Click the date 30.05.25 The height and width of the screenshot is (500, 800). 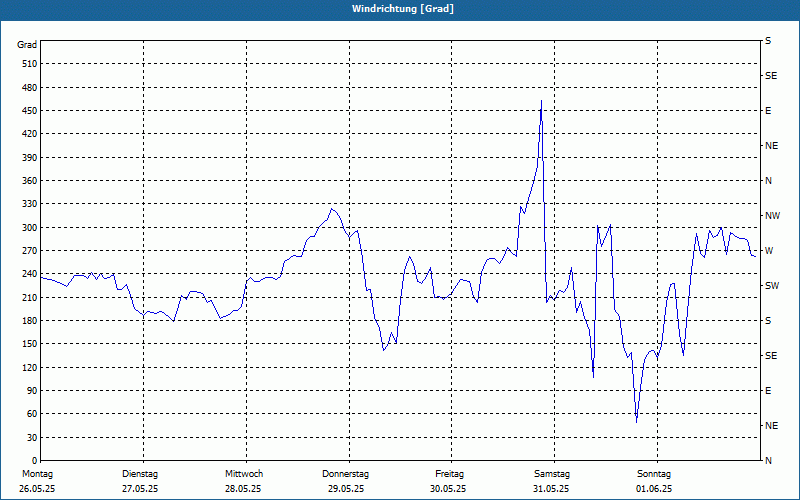click(448, 489)
